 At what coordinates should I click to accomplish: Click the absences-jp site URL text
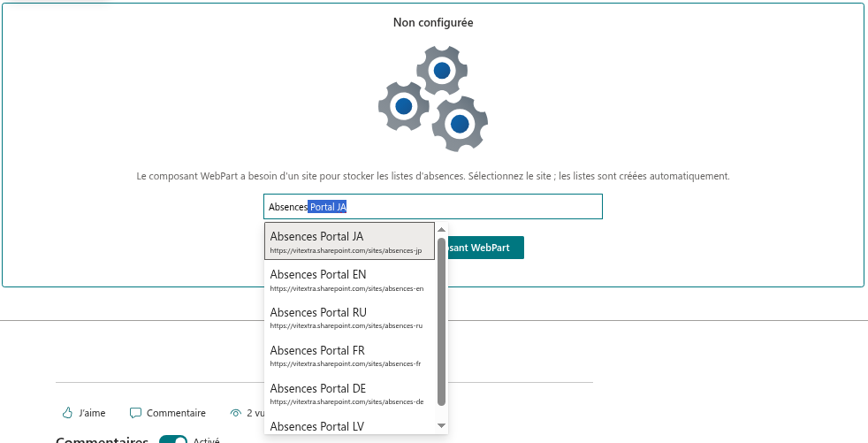[346, 250]
